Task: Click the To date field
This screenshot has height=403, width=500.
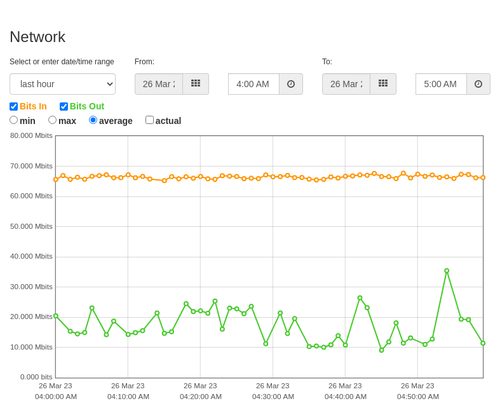Action: click(x=346, y=84)
